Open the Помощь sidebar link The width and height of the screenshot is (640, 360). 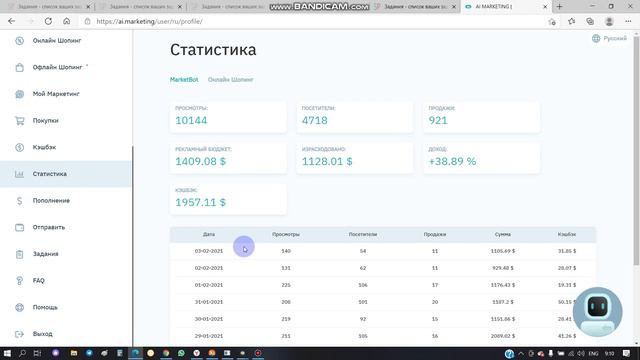click(x=45, y=307)
